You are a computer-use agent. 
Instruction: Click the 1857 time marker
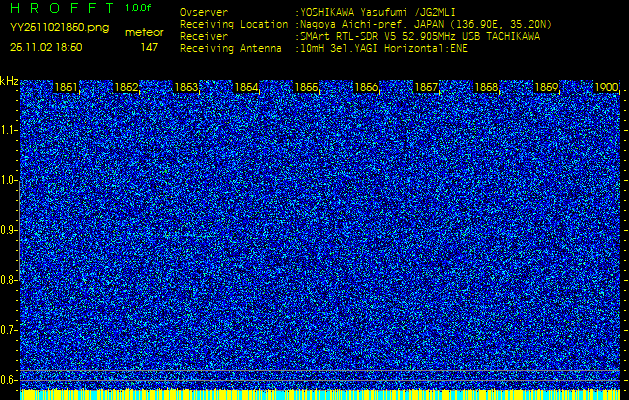pyautogui.click(x=426, y=87)
